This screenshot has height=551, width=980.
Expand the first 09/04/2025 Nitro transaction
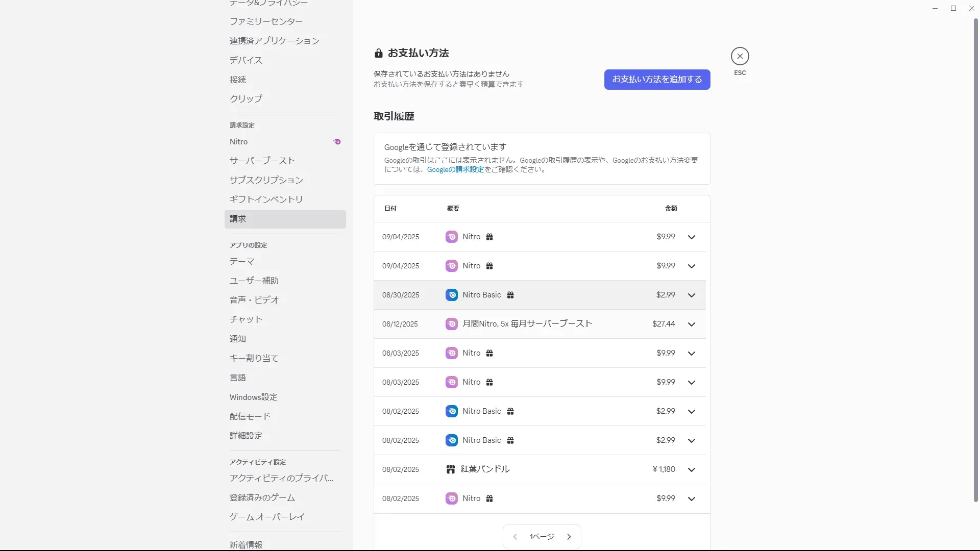[691, 237]
